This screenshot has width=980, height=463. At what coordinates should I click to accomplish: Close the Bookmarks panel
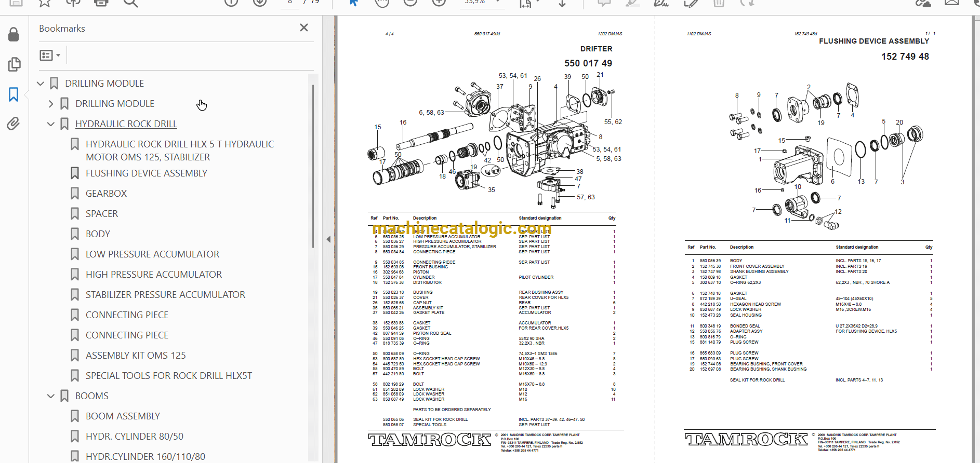(x=304, y=28)
